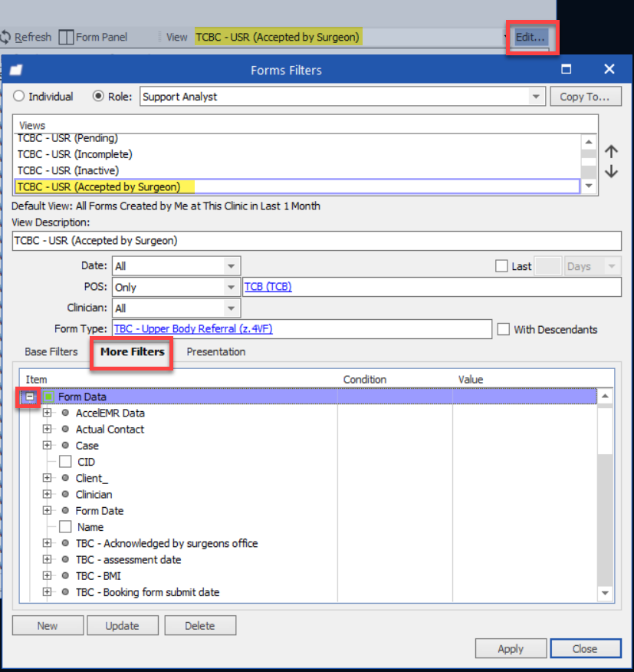Click the Value column header
The height and width of the screenshot is (672, 634).
click(x=471, y=380)
